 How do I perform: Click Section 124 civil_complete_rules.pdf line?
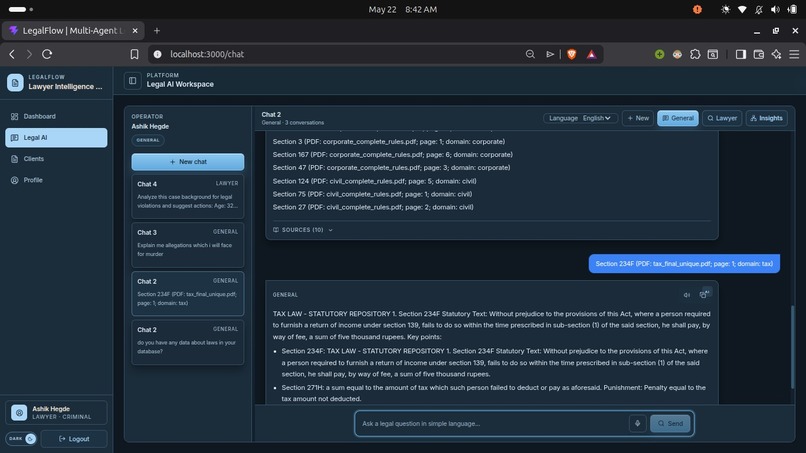point(374,181)
